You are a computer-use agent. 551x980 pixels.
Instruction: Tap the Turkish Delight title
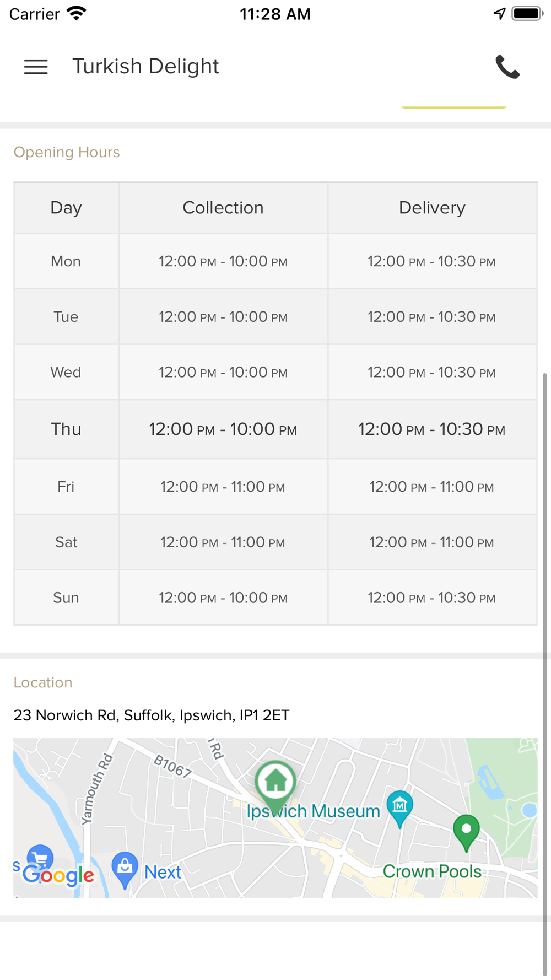[145, 67]
